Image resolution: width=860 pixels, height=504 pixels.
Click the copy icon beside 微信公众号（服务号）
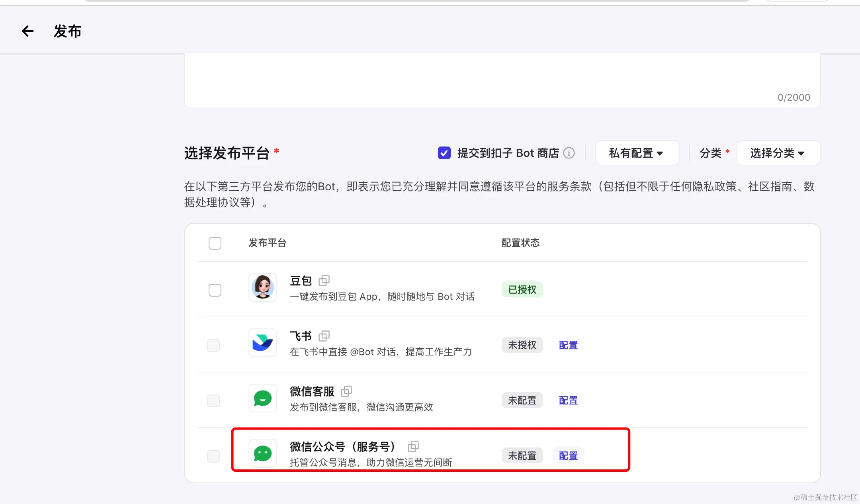coord(413,447)
